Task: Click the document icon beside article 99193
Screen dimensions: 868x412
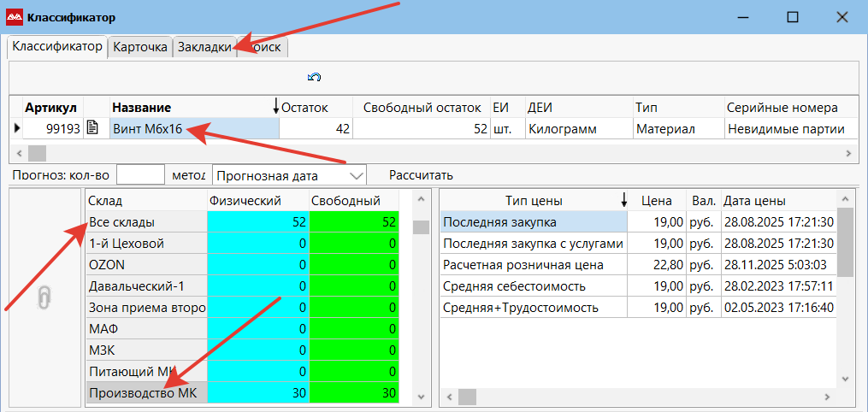Action: (93, 128)
